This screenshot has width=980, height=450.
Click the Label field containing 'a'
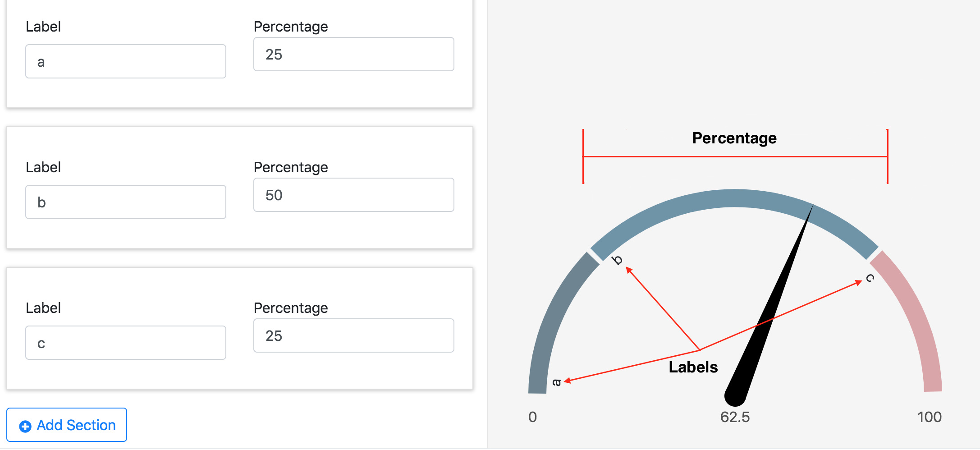[125, 62]
